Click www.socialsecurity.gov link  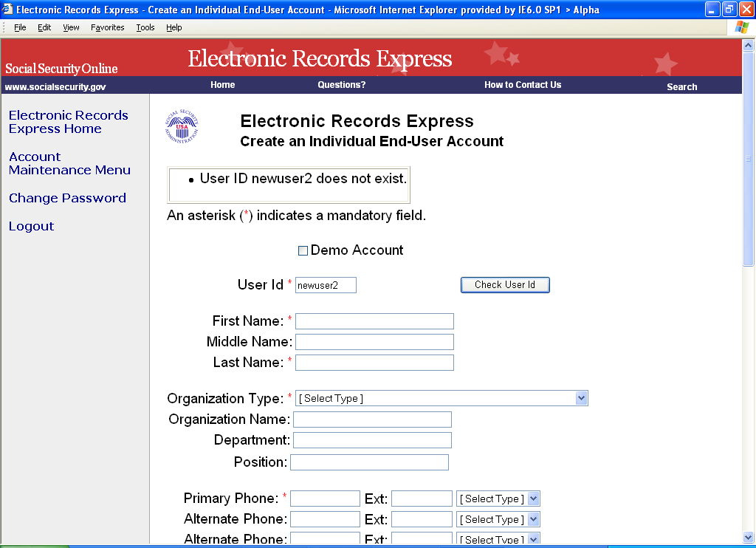(55, 87)
